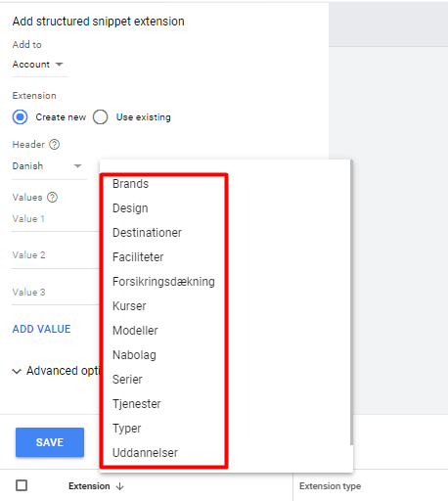Pick the Tjenester header option
The width and height of the screenshot is (448, 501).
tap(137, 404)
